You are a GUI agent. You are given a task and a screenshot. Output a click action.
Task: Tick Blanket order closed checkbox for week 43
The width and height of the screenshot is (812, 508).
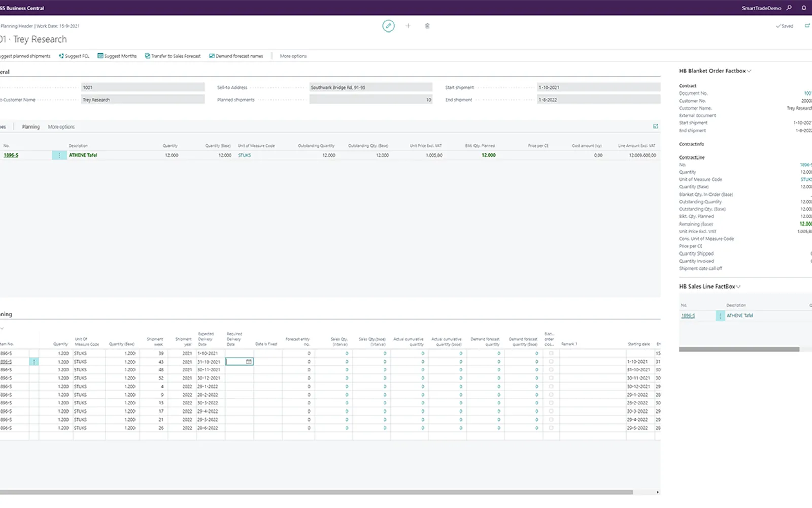point(551,362)
